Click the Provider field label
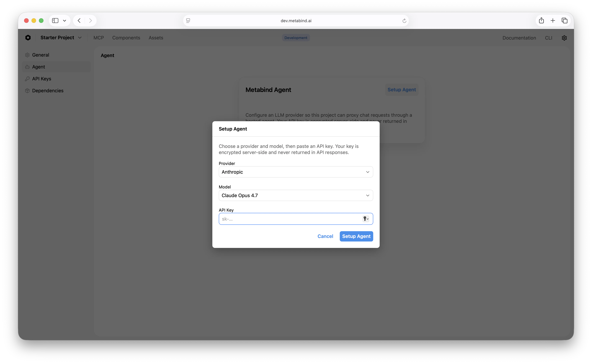 tap(227, 163)
